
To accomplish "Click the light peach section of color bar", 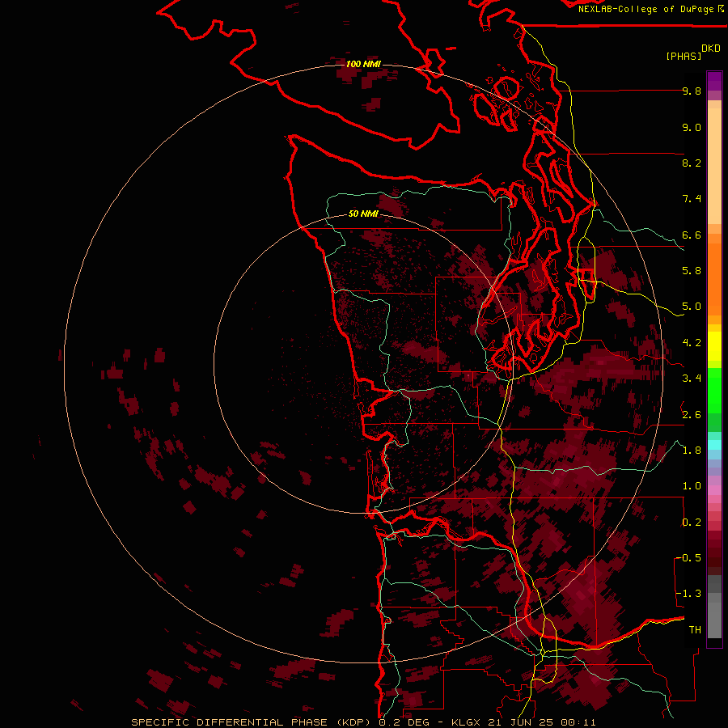I will click(x=714, y=165).
